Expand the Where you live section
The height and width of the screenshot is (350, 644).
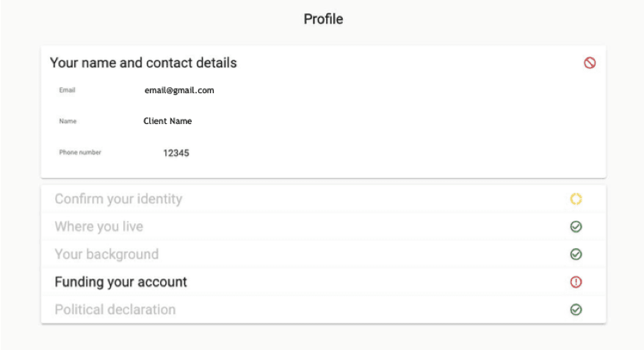pos(324,227)
